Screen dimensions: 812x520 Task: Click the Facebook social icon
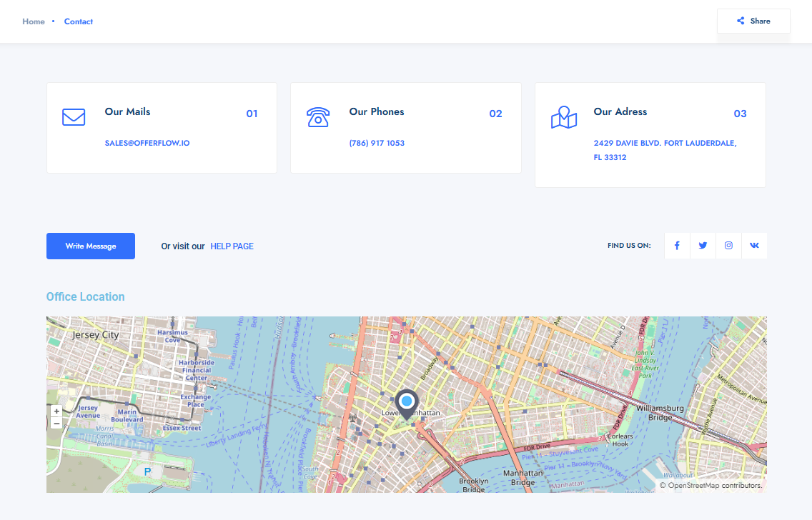677,246
